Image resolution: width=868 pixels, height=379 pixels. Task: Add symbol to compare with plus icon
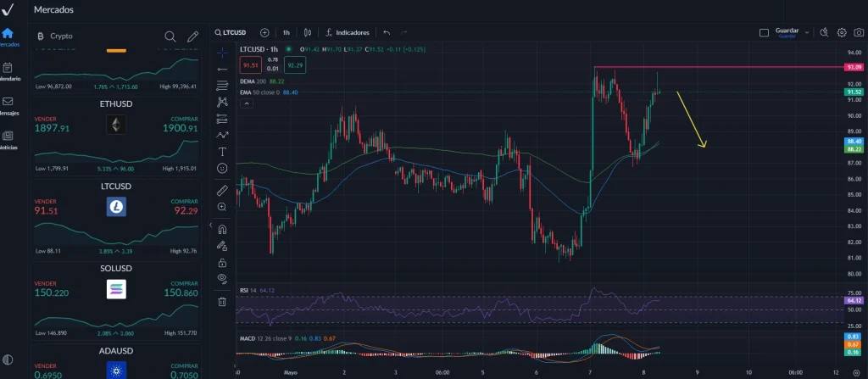264,33
